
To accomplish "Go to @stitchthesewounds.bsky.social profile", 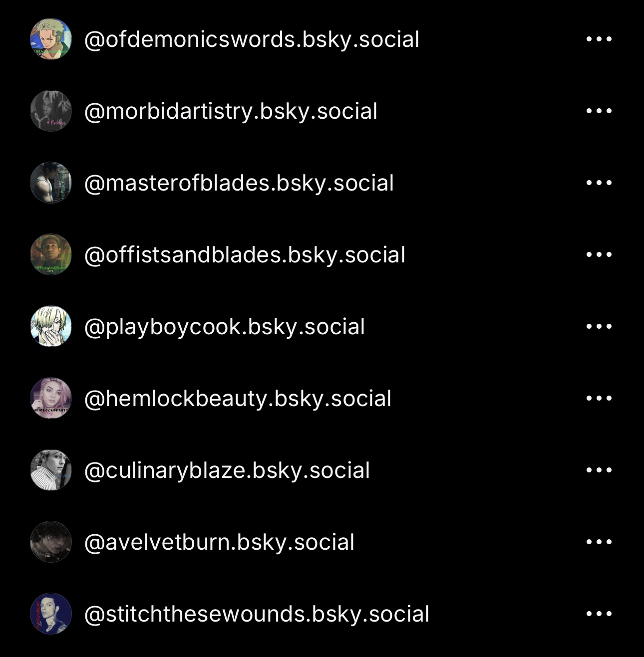I will (257, 615).
